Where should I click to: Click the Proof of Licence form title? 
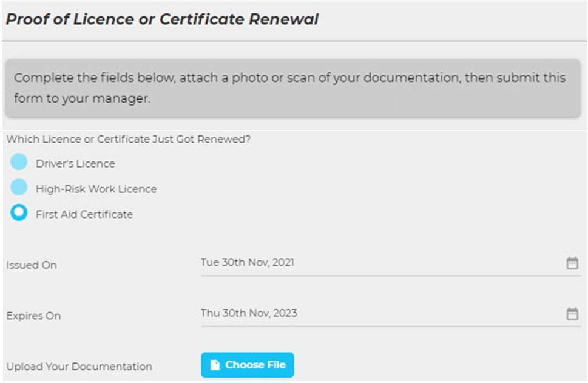[x=162, y=19]
